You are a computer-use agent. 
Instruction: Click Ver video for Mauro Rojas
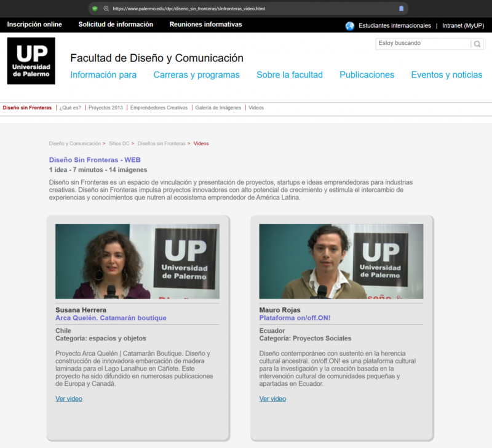pyautogui.click(x=272, y=399)
